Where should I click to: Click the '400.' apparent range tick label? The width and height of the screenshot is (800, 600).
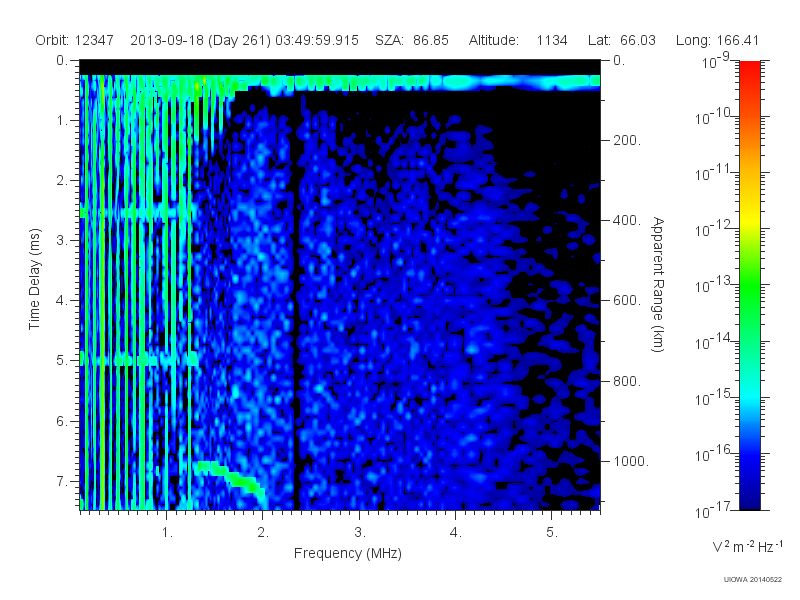tap(627, 220)
